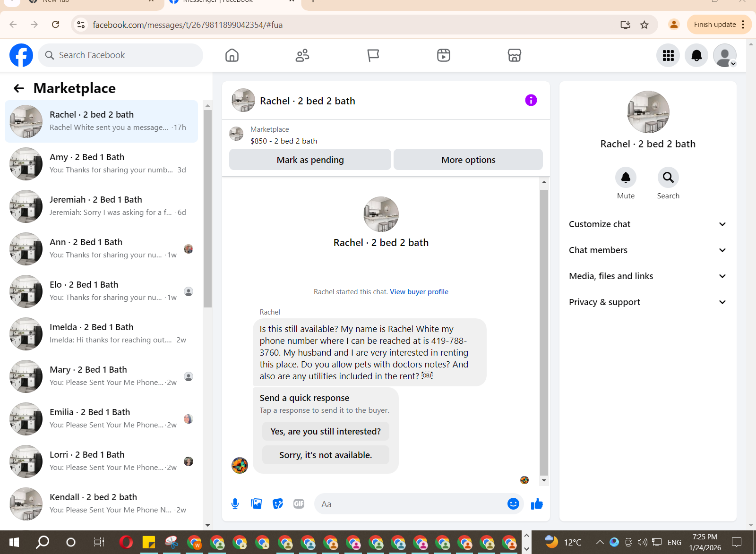Bookmark this page with the star icon

644,25
